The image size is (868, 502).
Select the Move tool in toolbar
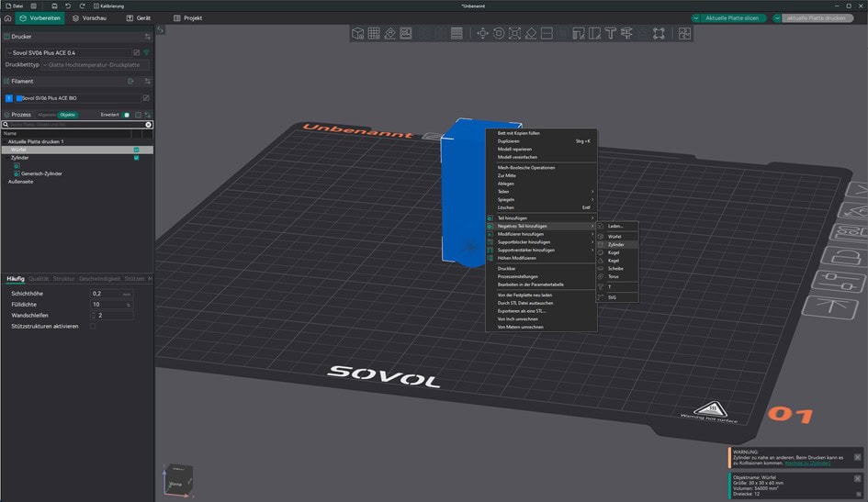point(482,34)
